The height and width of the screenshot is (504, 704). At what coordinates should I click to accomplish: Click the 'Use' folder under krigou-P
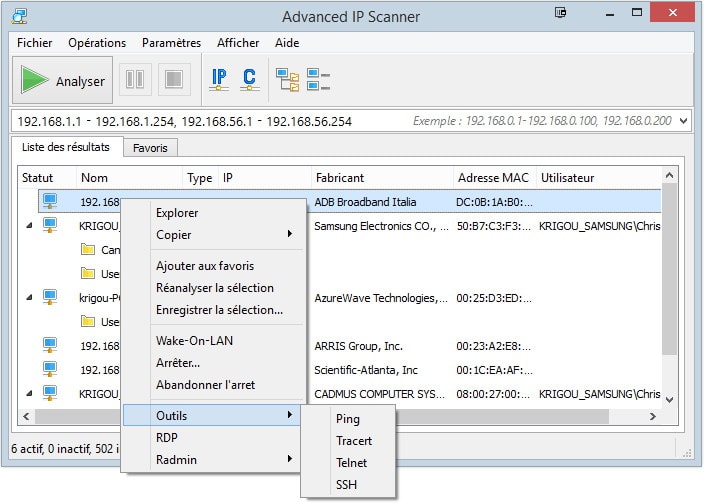point(88,321)
